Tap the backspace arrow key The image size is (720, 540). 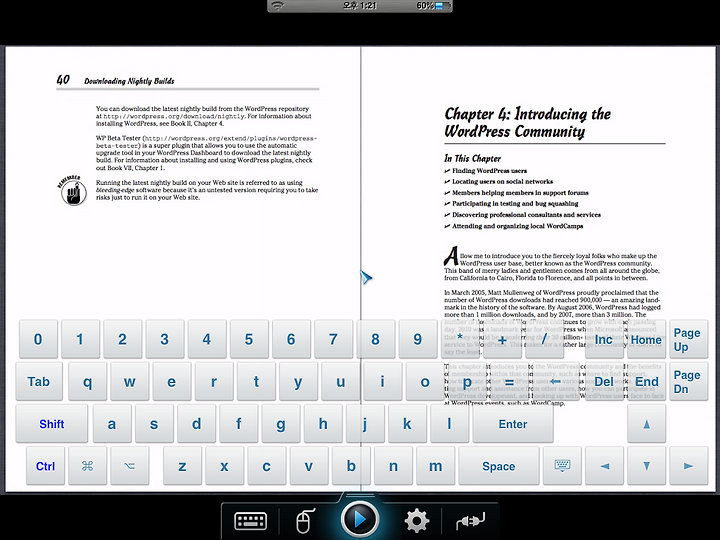point(555,382)
